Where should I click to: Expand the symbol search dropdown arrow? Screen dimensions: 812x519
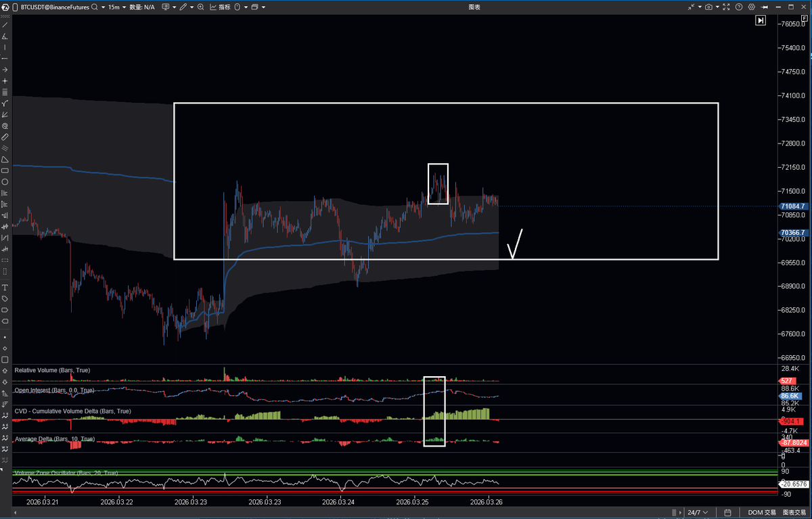103,7
